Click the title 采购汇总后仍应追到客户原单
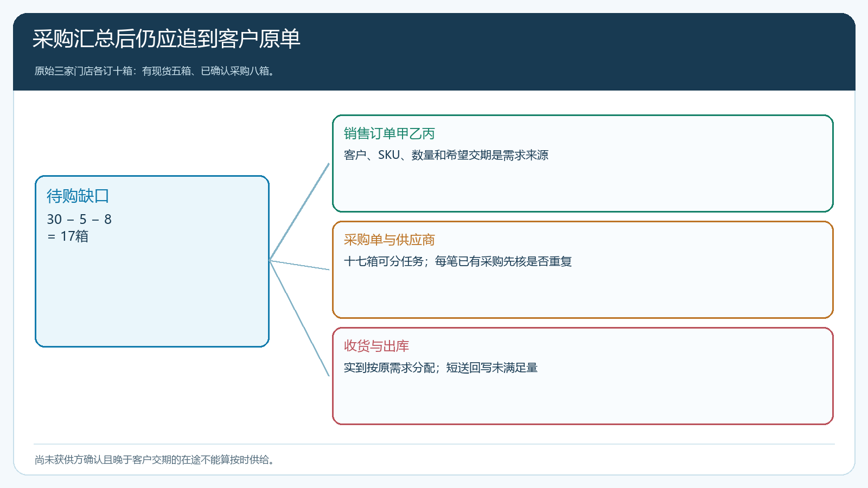This screenshot has width=868, height=488. (x=167, y=39)
